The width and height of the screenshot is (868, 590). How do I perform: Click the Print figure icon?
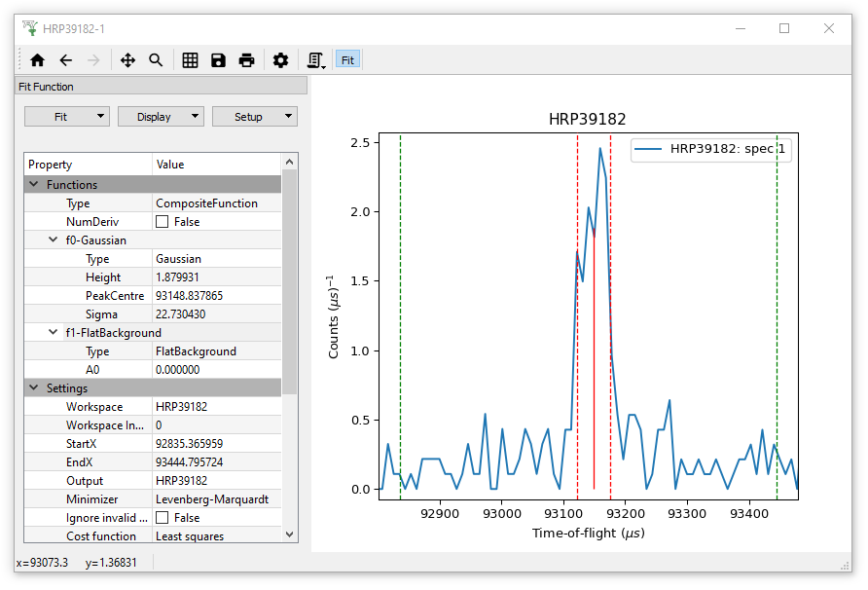pos(247,60)
